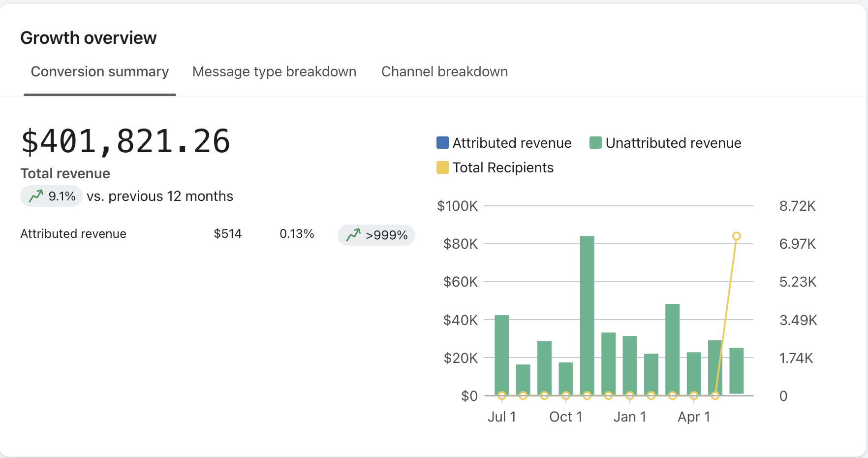Click the 0.13% attributed revenue share
The width and height of the screenshot is (868, 458).
pos(297,233)
